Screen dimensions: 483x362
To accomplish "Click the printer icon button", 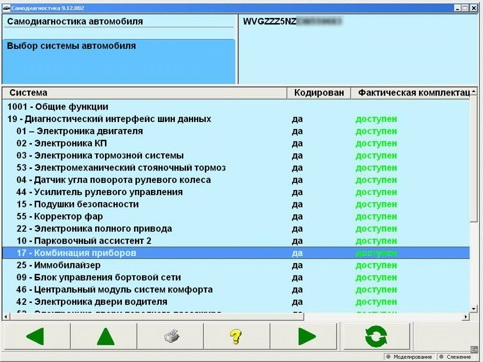I will tap(171, 336).
